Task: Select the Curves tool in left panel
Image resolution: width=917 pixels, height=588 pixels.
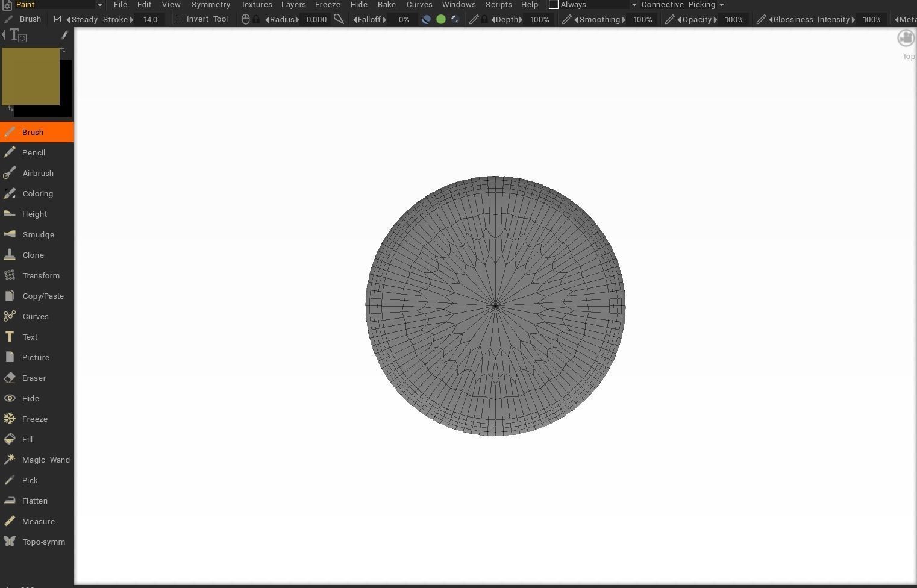Action: (37, 316)
